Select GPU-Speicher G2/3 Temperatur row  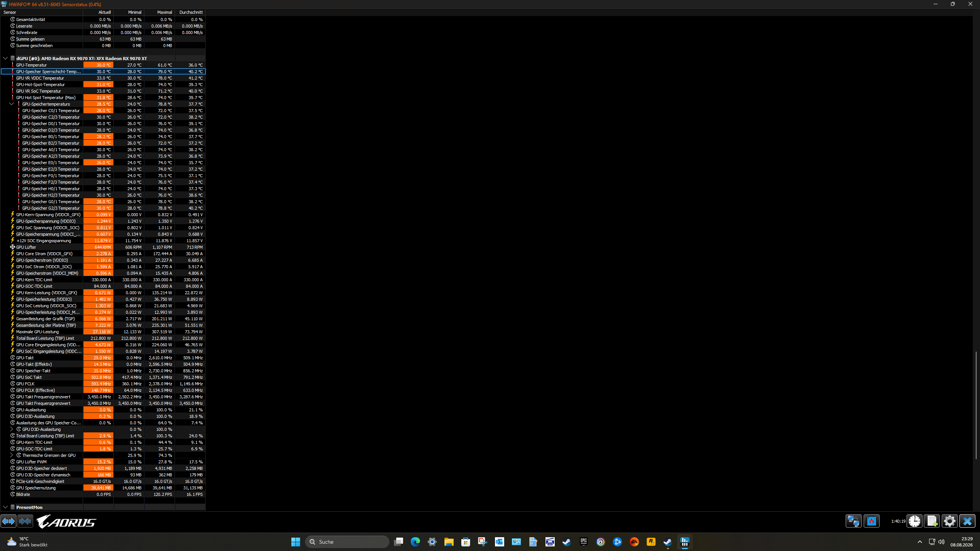(x=103, y=208)
